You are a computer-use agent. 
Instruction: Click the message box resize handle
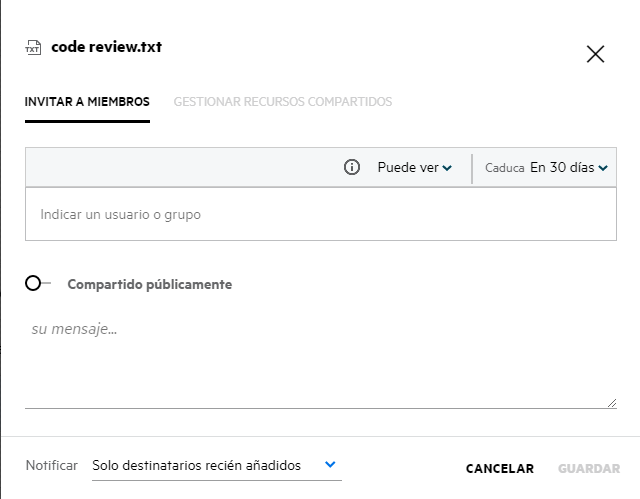coord(612,403)
